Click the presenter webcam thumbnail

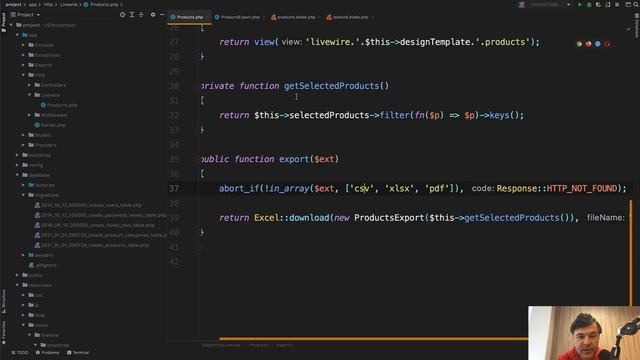click(x=584, y=333)
